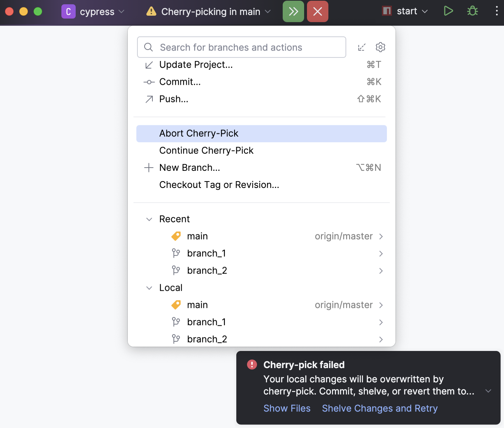This screenshot has width=504, height=428.
Task: Choose Continue Cherry-Pick from the menu
Action: tap(206, 151)
